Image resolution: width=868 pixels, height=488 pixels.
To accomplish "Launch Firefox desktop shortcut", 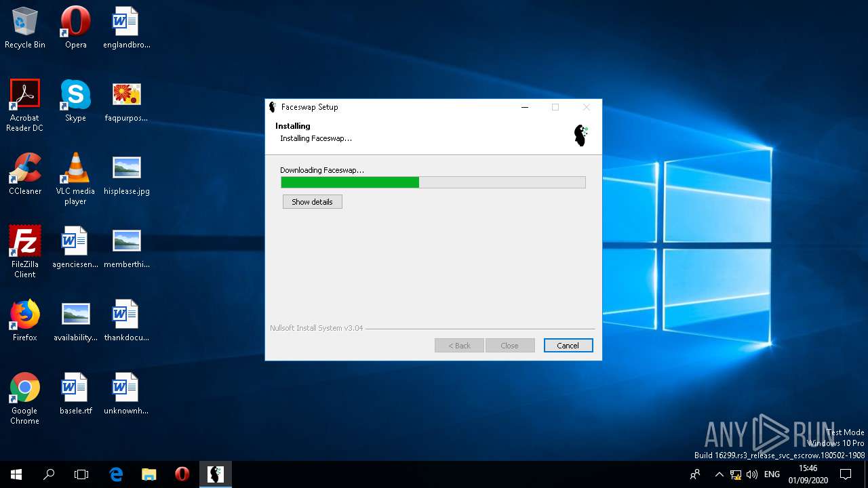I will (25, 321).
